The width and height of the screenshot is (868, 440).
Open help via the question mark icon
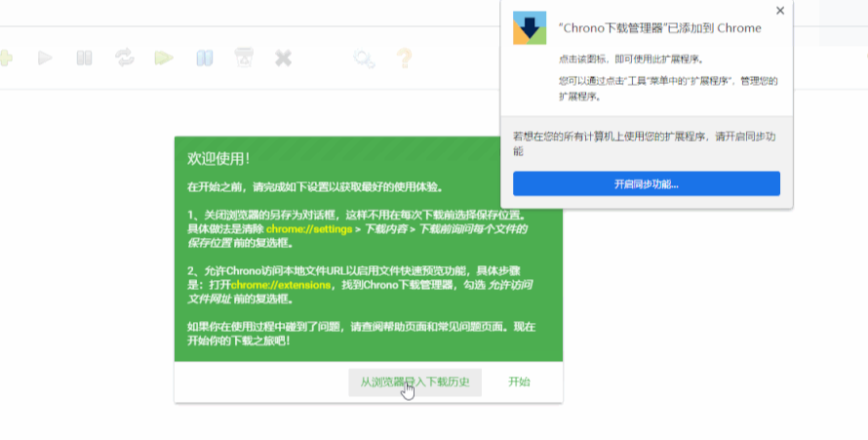(x=404, y=59)
